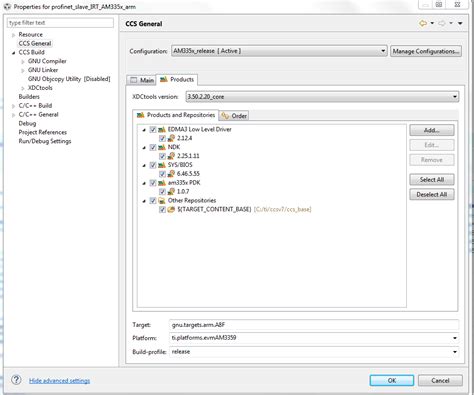Toggle the 1.0.7 version checkbox
Screen dimensions: 474x395
162,191
